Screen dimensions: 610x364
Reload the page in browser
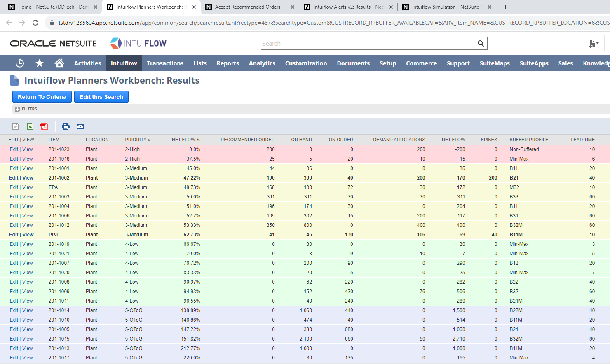35,23
